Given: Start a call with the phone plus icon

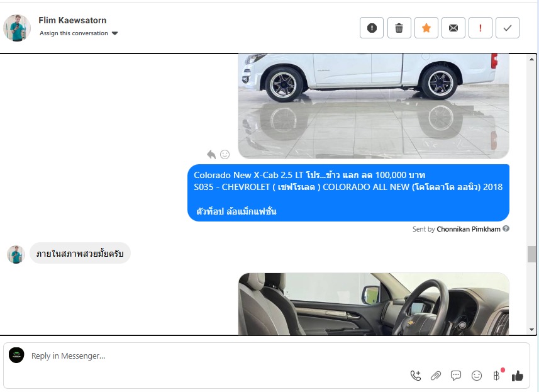Looking at the screenshot, I should pos(416,376).
